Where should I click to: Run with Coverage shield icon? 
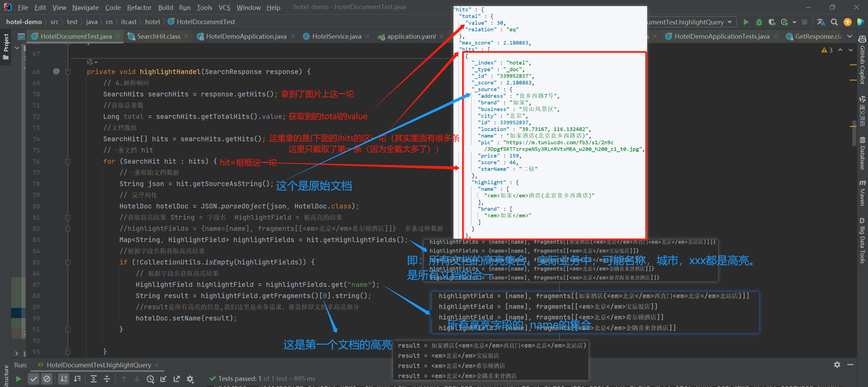[772, 22]
